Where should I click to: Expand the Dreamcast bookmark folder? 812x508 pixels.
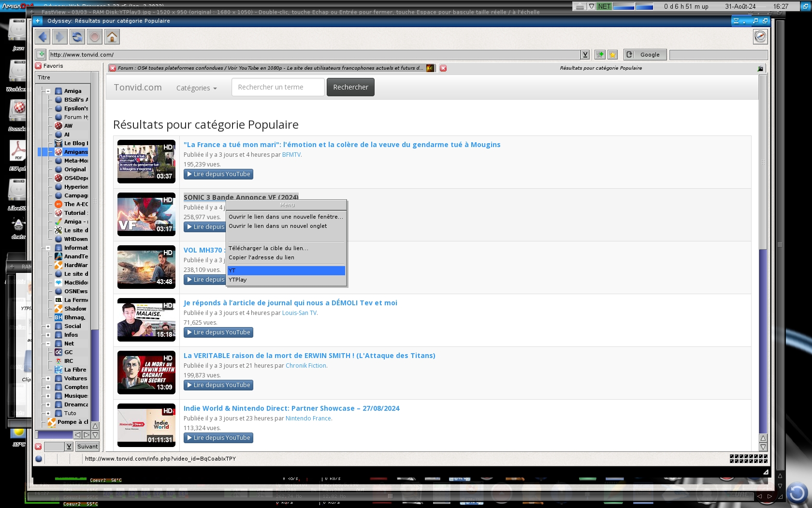pyautogui.click(x=48, y=404)
